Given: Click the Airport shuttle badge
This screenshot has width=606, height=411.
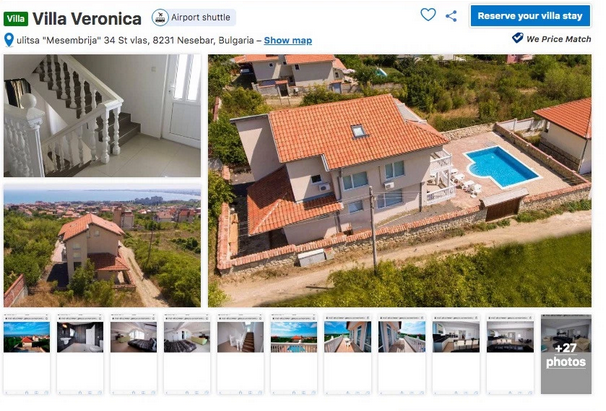Looking at the screenshot, I should tap(193, 17).
